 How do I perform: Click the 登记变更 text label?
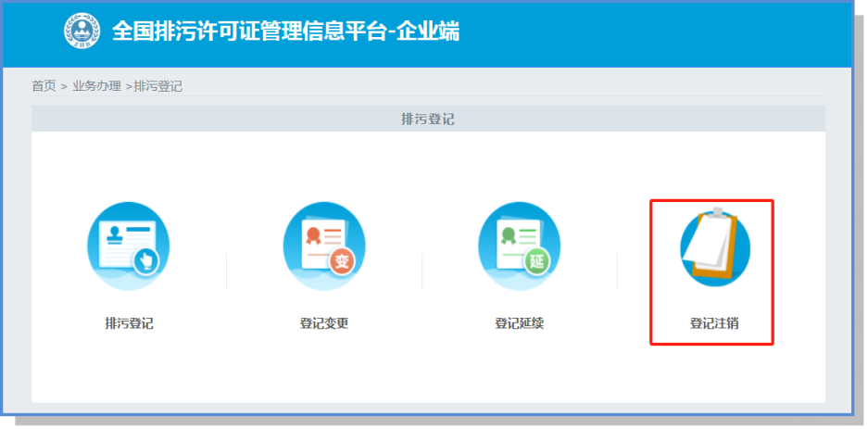(324, 323)
